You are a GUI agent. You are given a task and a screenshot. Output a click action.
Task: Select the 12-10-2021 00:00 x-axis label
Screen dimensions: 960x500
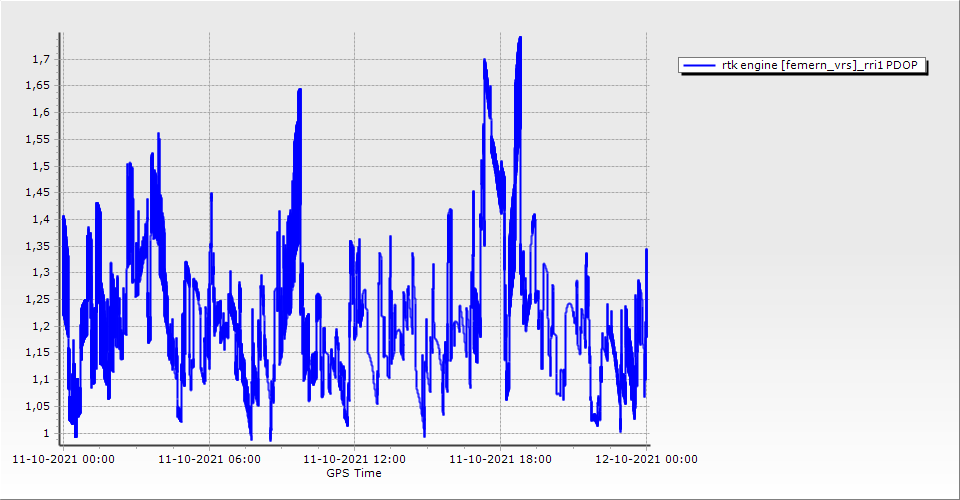[x=646, y=460]
